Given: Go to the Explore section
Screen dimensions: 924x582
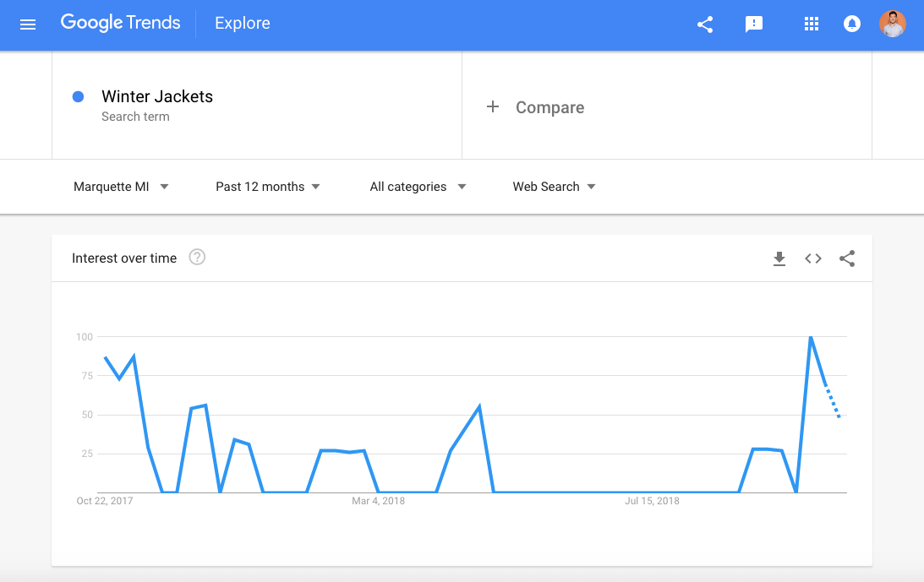Looking at the screenshot, I should pyautogui.click(x=243, y=24).
